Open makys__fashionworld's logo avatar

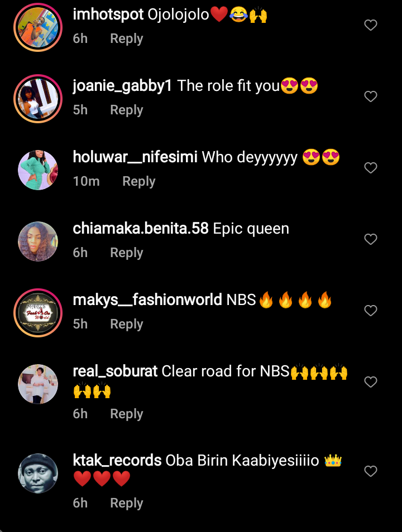(38, 313)
